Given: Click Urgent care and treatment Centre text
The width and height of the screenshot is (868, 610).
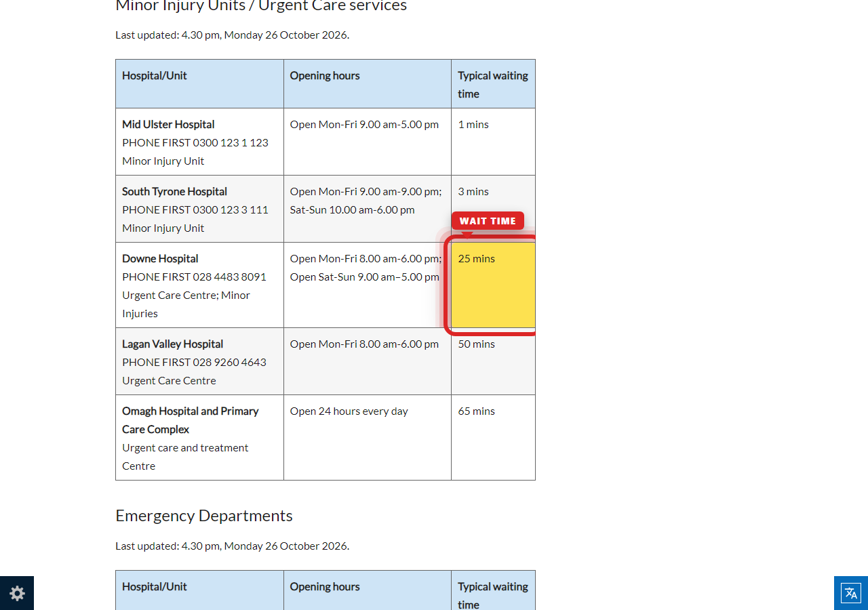Looking at the screenshot, I should pyautogui.click(x=185, y=457).
